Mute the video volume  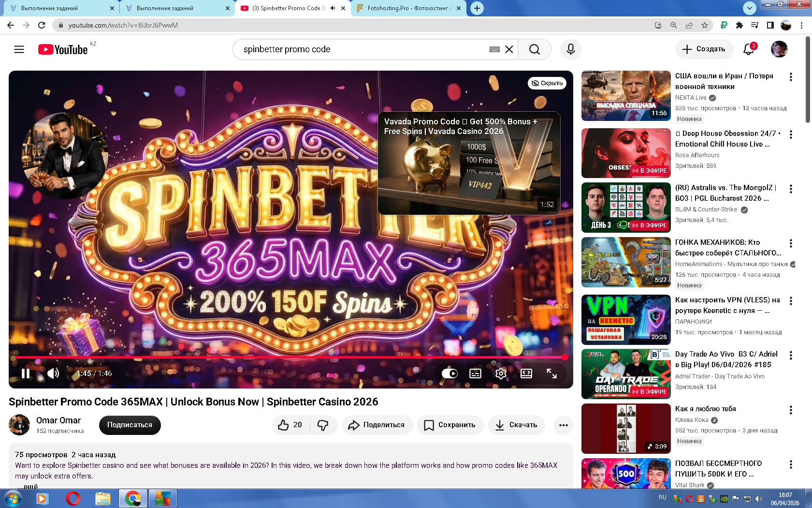pyautogui.click(x=53, y=374)
